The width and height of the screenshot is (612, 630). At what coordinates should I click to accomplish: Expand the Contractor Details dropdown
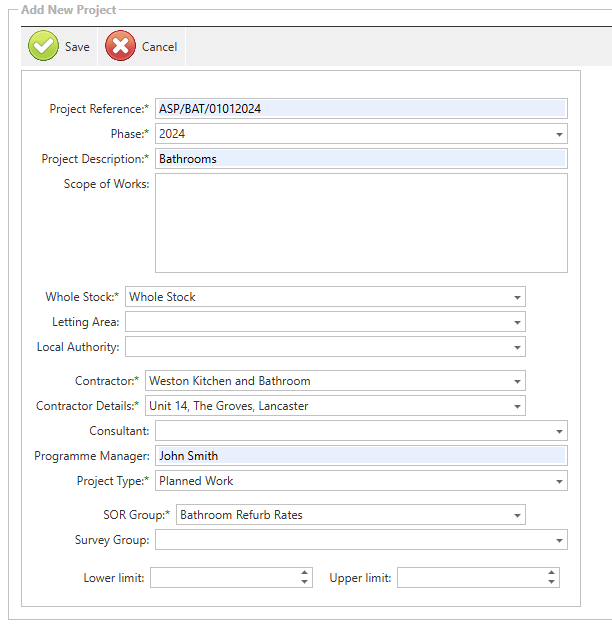coord(517,406)
